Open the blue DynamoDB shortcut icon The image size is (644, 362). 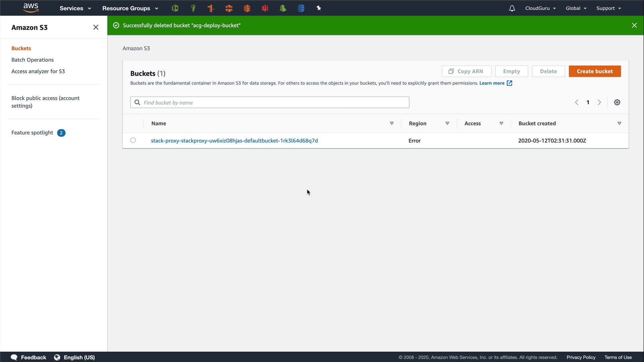(301, 8)
